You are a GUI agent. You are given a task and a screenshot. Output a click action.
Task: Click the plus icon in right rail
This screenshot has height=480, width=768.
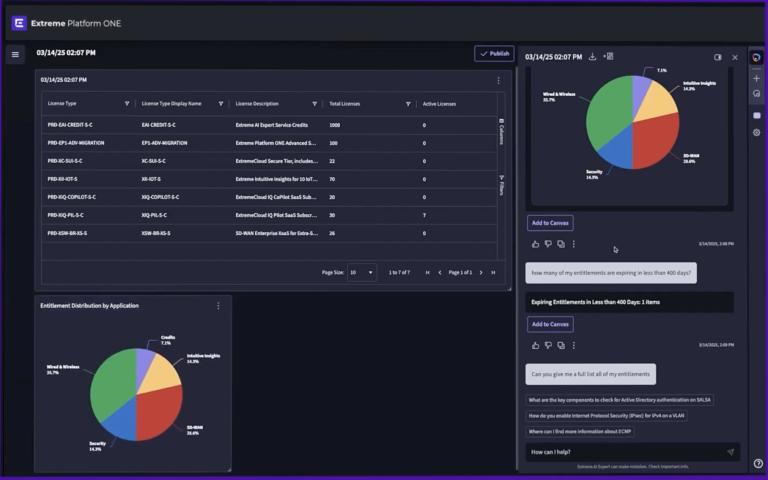[x=757, y=78]
